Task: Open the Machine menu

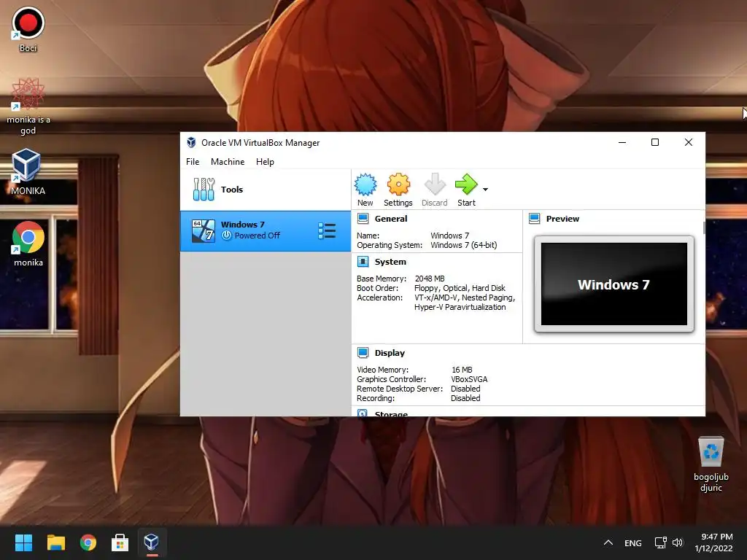Action: [228, 162]
